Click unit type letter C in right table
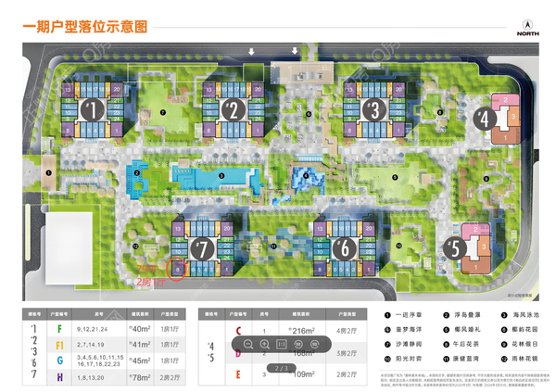Screen dimensions: 556x392 click(238, 331)
